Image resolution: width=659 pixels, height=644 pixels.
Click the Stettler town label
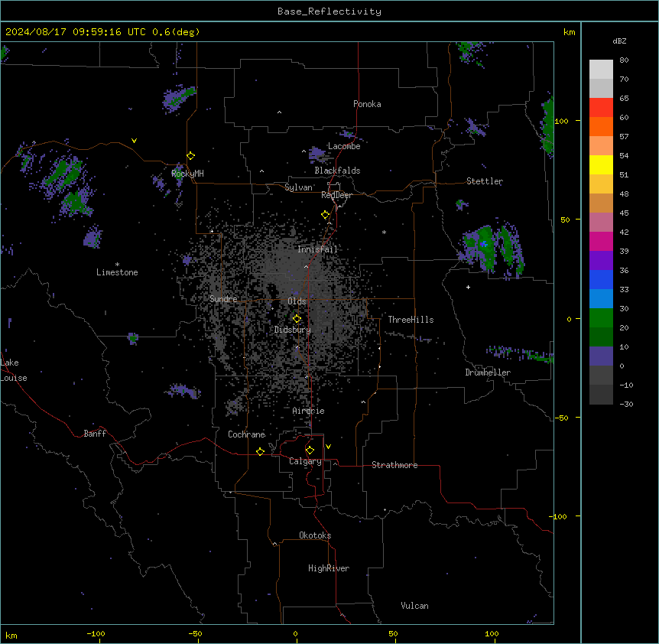tap(485, 181)
